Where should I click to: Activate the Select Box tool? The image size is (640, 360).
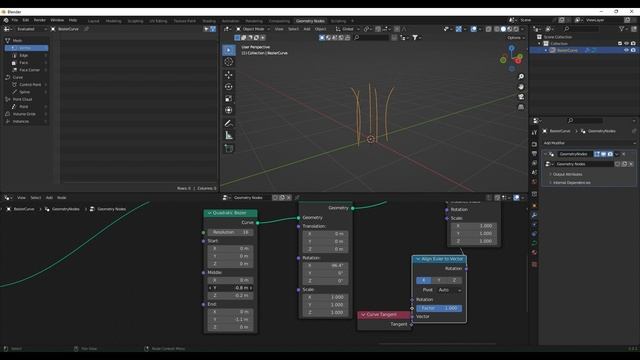click(x=229, y=50)
